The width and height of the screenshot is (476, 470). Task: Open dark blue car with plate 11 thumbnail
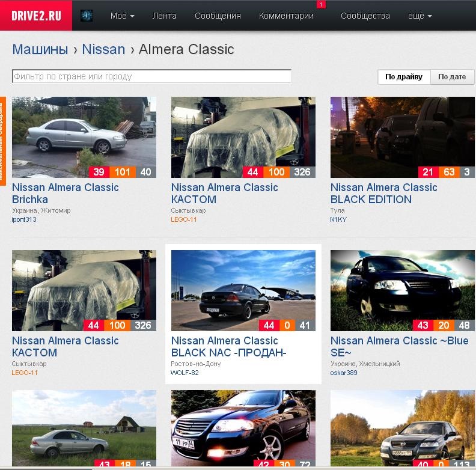pyautogui.click(x=243, y=428)
